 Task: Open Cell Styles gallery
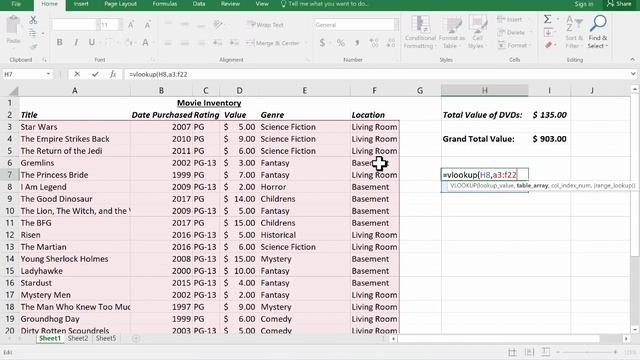477,32
